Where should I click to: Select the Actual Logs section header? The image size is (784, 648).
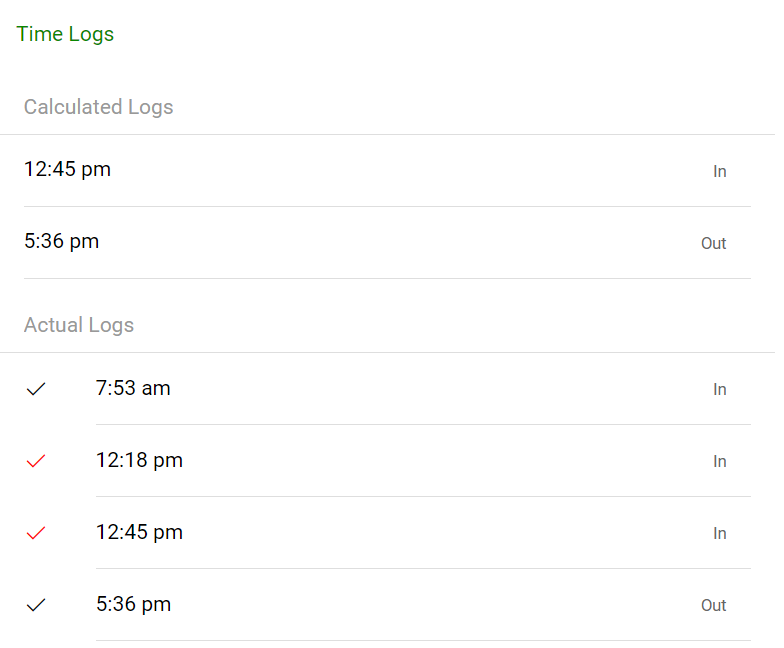point(79,325)
